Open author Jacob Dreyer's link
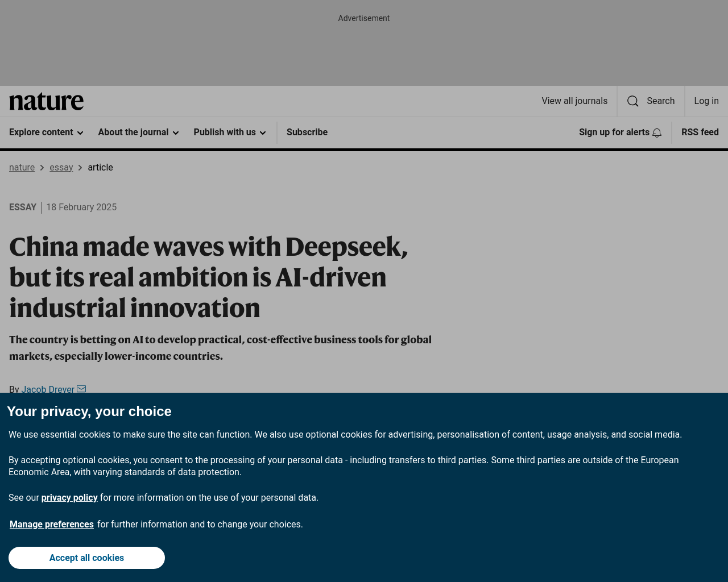This screenshot has height=582, width=728. [48, 389]
